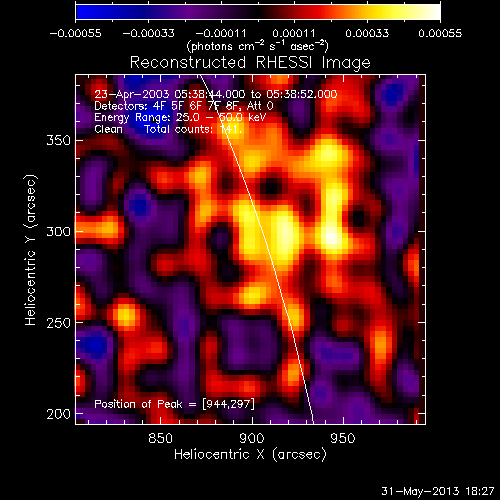Click the Y-axis tick label 300
The image size is (500, 500).
click(59, 231)
